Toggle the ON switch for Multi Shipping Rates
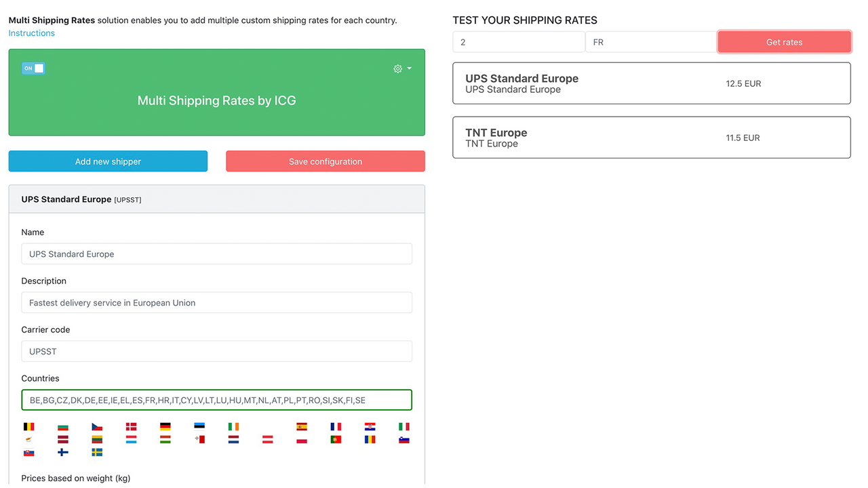Image resolution: width=868 pixels, height=488 pixels. coord(33,68)
